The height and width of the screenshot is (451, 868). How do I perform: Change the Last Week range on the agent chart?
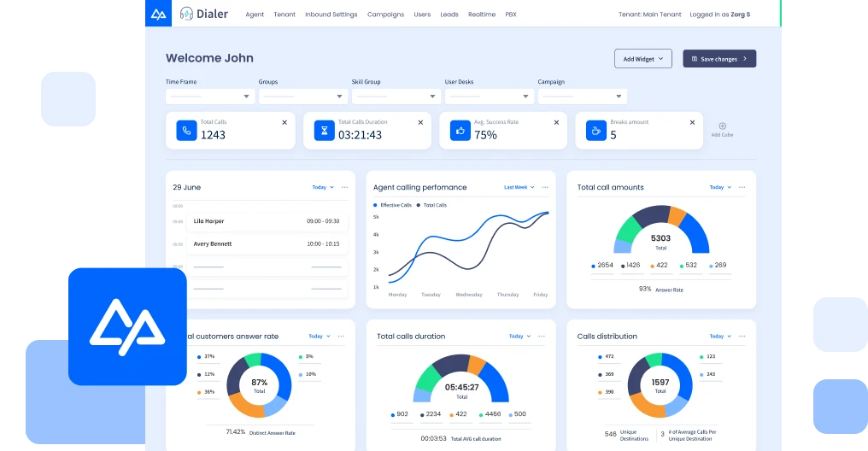coord(519,188)
